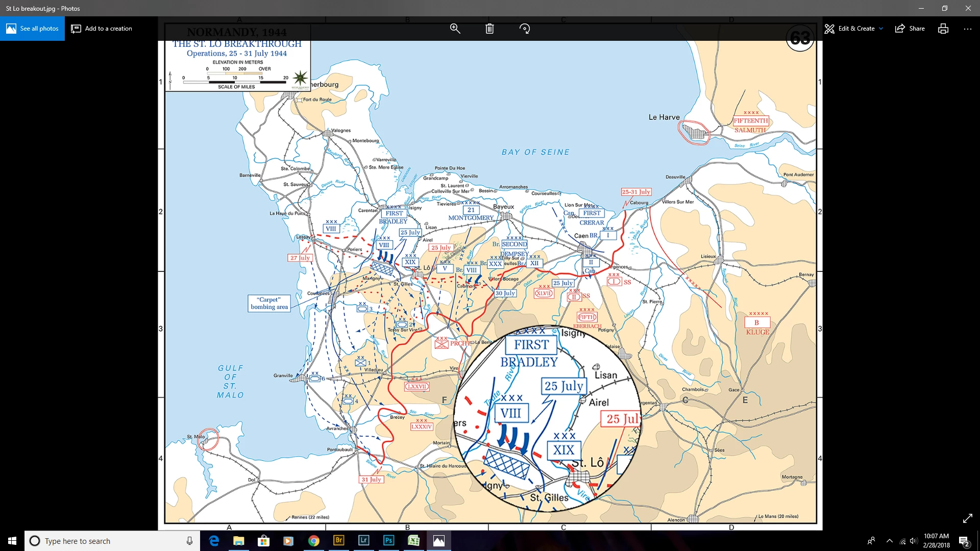Click See all photos button

(33, 29)
